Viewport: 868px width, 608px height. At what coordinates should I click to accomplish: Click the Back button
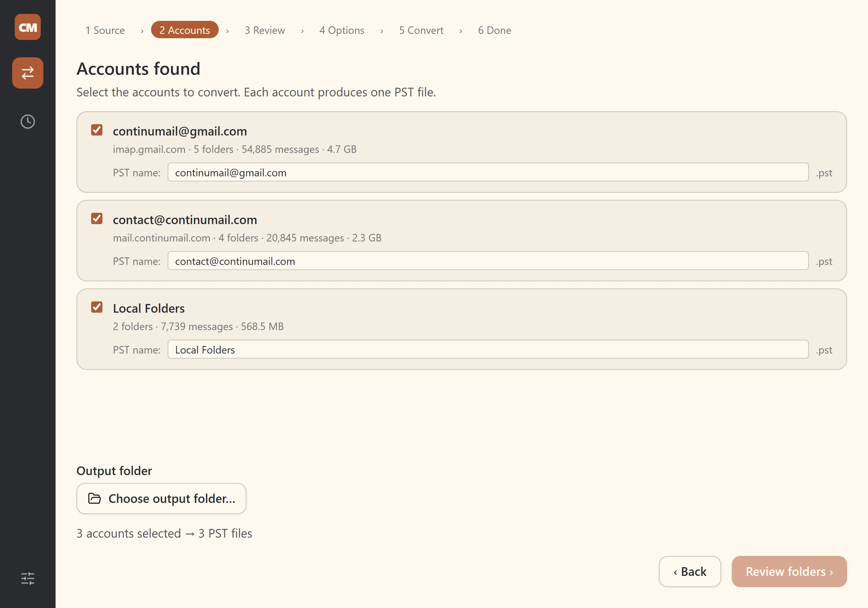click(x=690, y=571)
